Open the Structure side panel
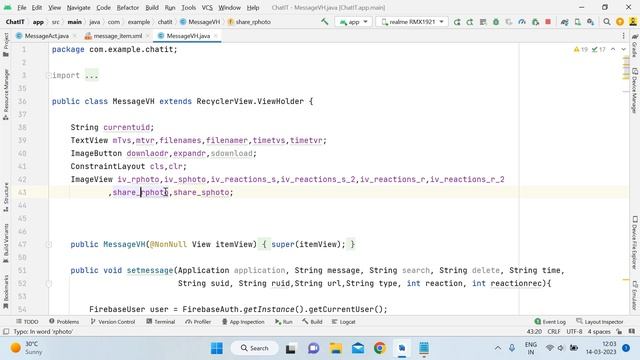The image size is (640, 360). pyautogui.click(x=6, y=197)
